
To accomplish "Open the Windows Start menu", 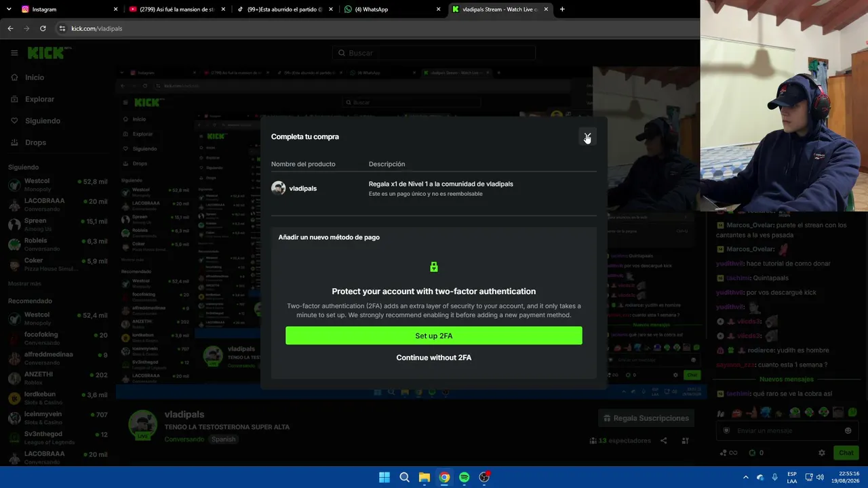I will tap(384, 477).
